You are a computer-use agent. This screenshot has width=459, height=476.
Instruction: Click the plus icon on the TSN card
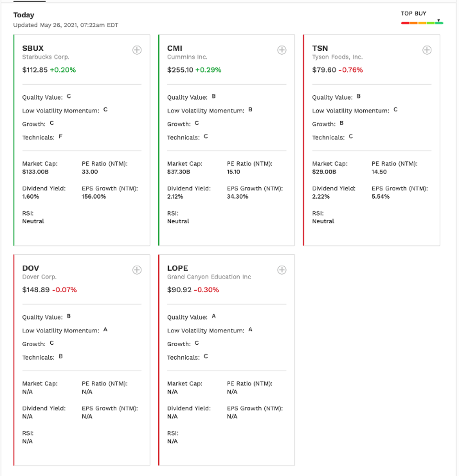427,50
